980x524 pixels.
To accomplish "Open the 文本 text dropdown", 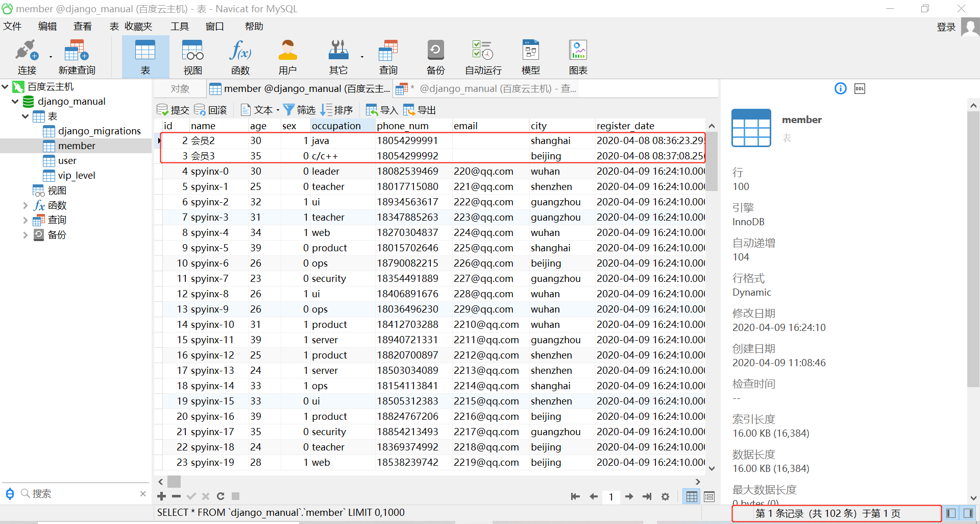I will [x=260, y=110].
